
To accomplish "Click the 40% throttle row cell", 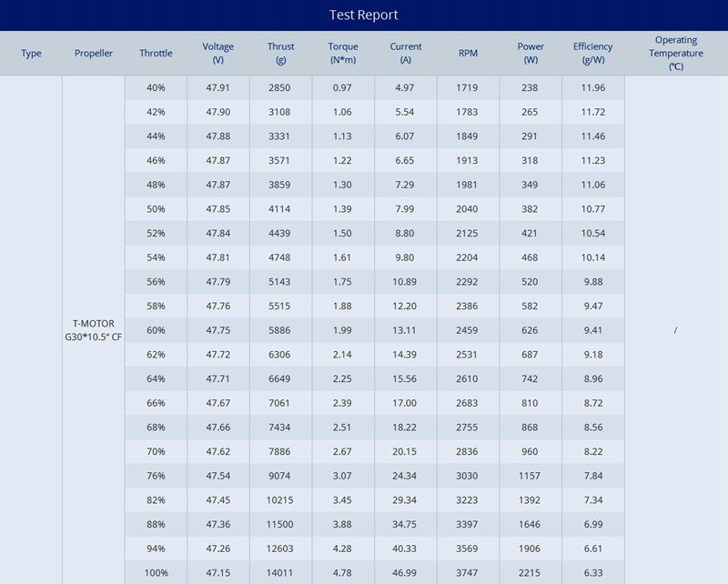I will (x=156, y=88).
